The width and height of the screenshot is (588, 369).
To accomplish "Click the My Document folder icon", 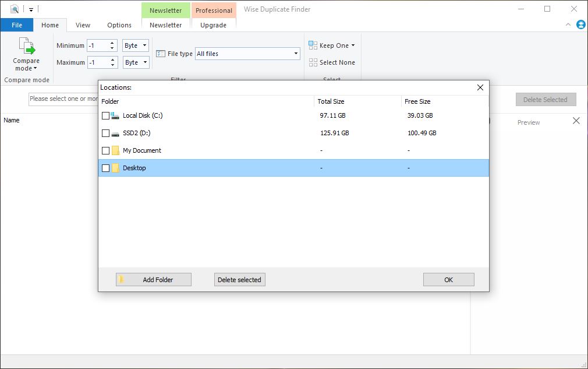I will (x=115, y=150).
